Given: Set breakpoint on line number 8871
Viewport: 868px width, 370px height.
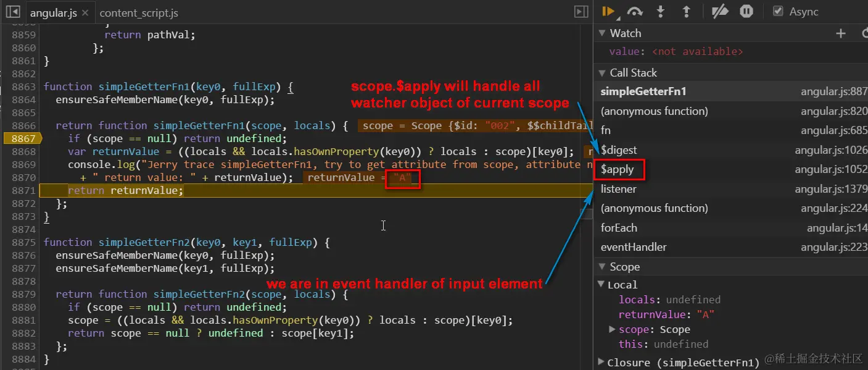Looking at the screenshot, I should point(23,190).
